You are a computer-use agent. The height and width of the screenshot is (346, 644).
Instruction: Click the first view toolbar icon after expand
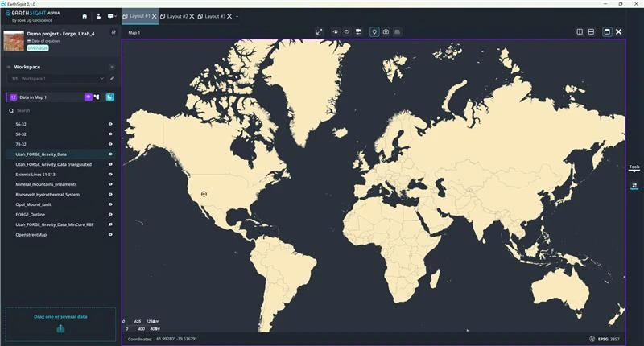pyautogui.click(x=336, y=31)
